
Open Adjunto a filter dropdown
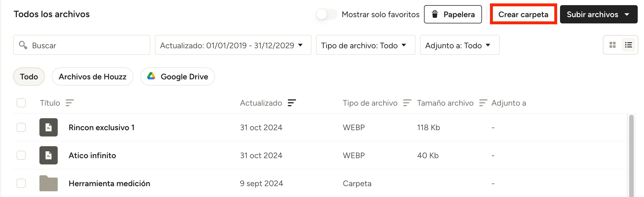pyautogui.click(x=459, y=45)
